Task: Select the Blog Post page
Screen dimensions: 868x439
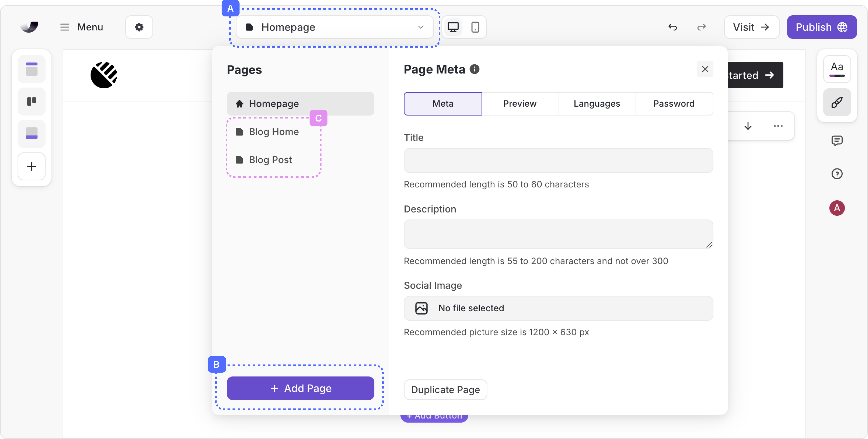Action: [270, 160]
